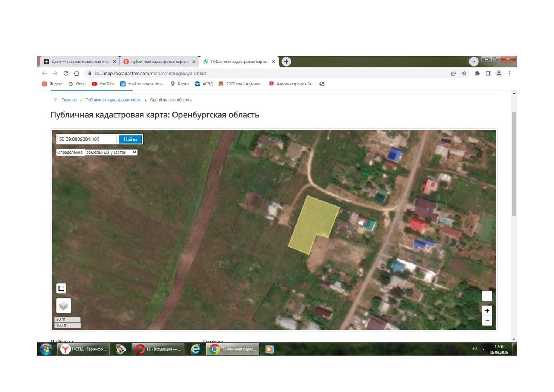Open the 2020 год / Админи... bookmark
The width and height of the screenshot is (554, 392).
point(241,84)
